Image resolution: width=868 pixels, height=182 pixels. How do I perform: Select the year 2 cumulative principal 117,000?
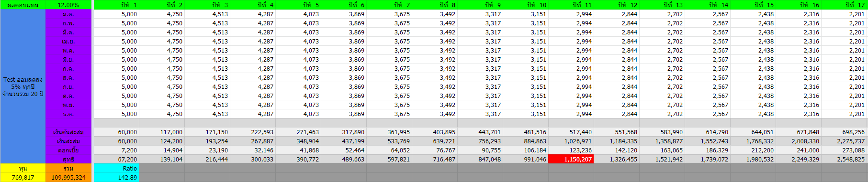(162, 132)
